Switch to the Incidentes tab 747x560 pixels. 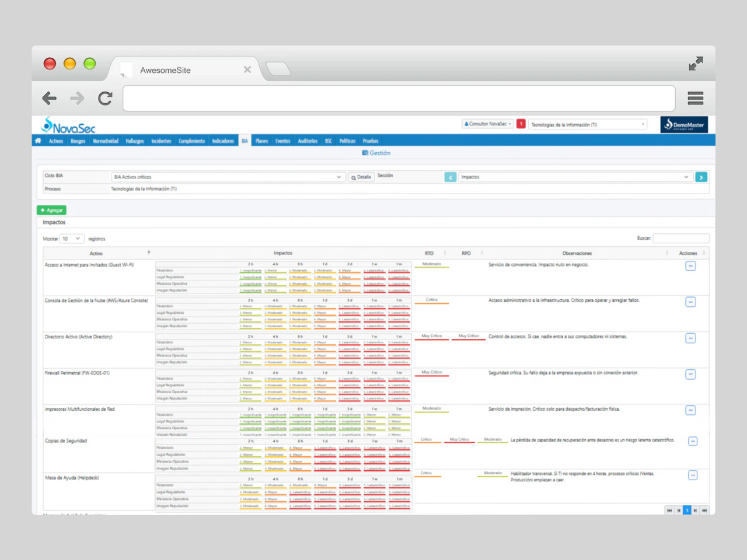pos(161,141)
